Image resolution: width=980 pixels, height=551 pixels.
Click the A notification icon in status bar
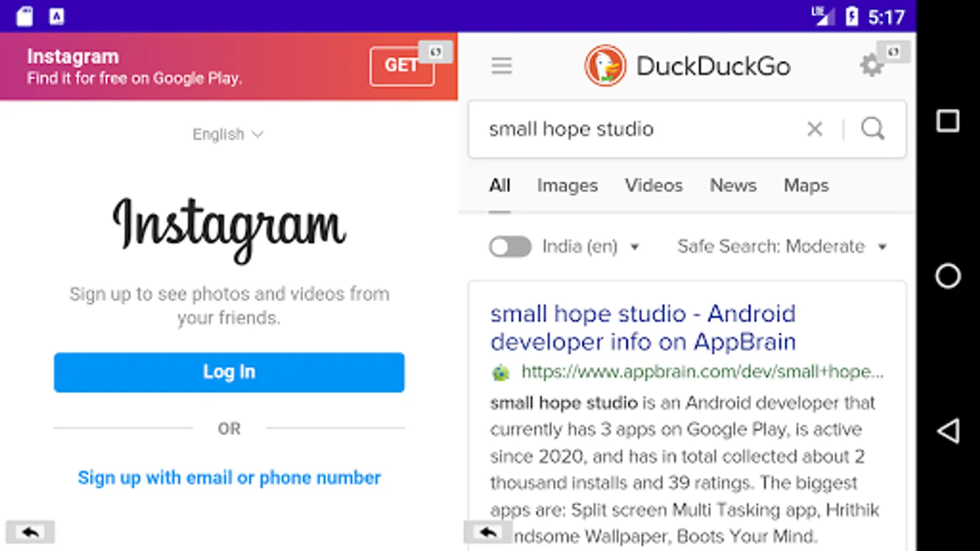56,17
